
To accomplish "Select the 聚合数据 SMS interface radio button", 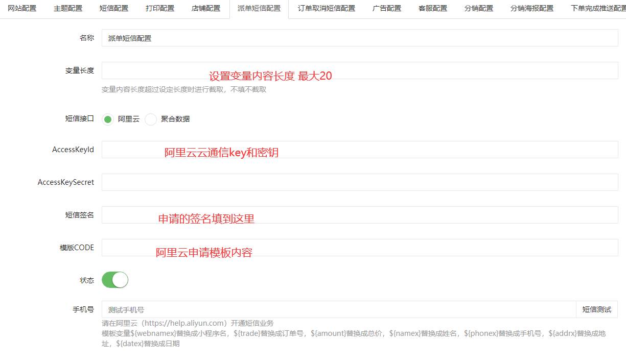I will (x=151, y=119).
